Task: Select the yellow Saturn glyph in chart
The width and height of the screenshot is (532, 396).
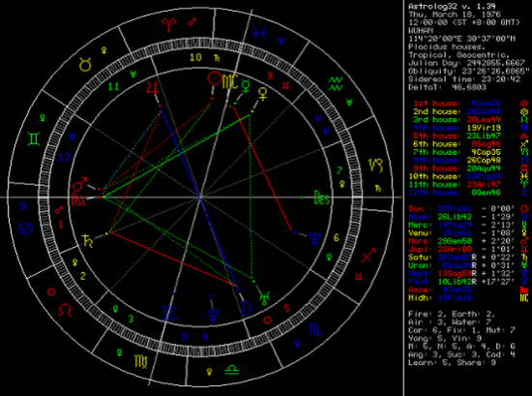Action: pyautogui.click(x=88, y=241)
